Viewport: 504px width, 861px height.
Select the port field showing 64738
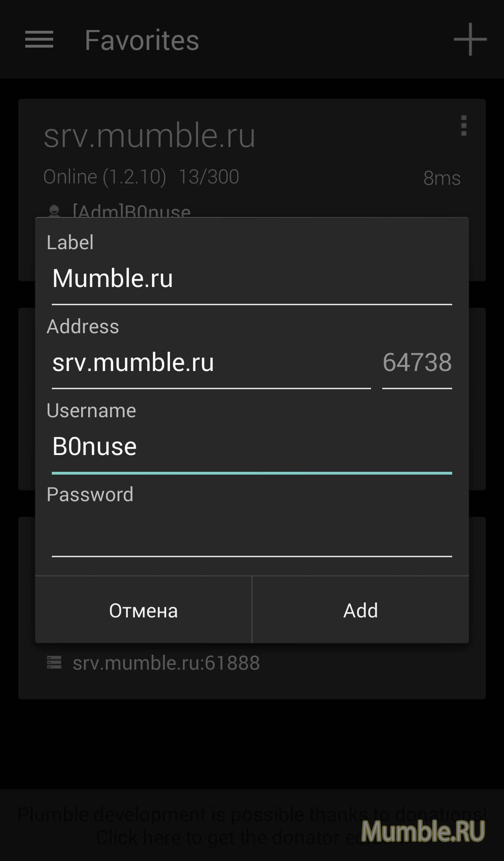pyautogui.click(x=417, y=363)
